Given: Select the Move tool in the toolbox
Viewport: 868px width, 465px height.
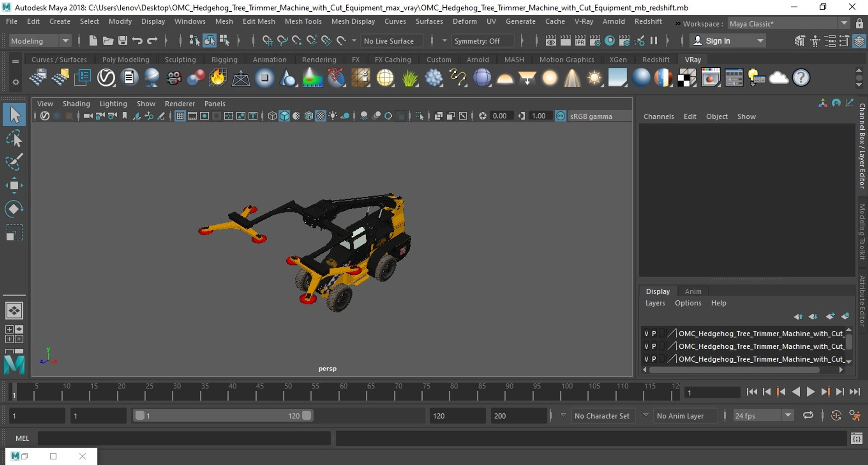Looking at the screenshot, I should [x=14, y=185].
